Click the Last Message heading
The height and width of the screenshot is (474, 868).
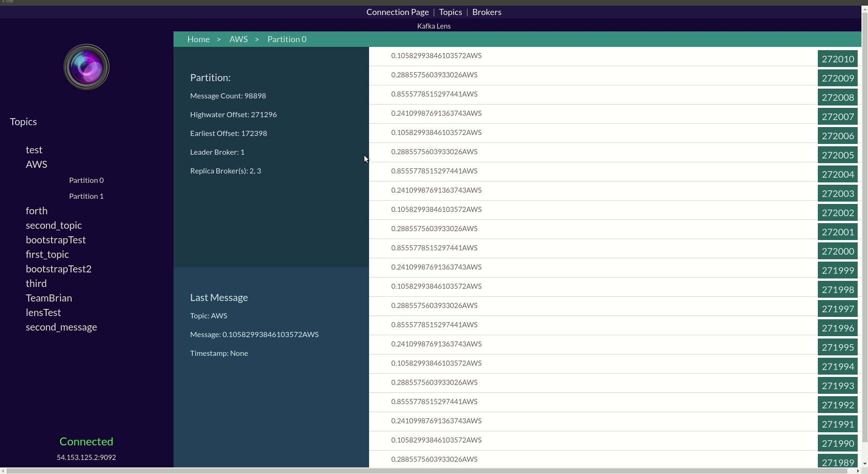(219, 298)
